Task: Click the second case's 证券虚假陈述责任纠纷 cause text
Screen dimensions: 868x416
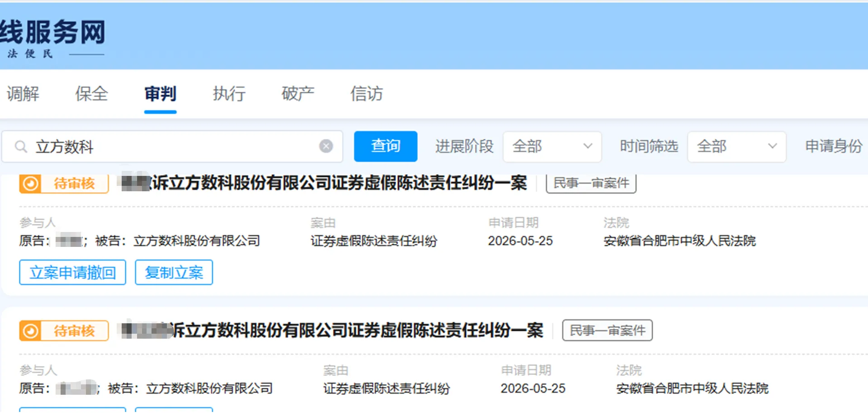Action: tap(387, 388)
